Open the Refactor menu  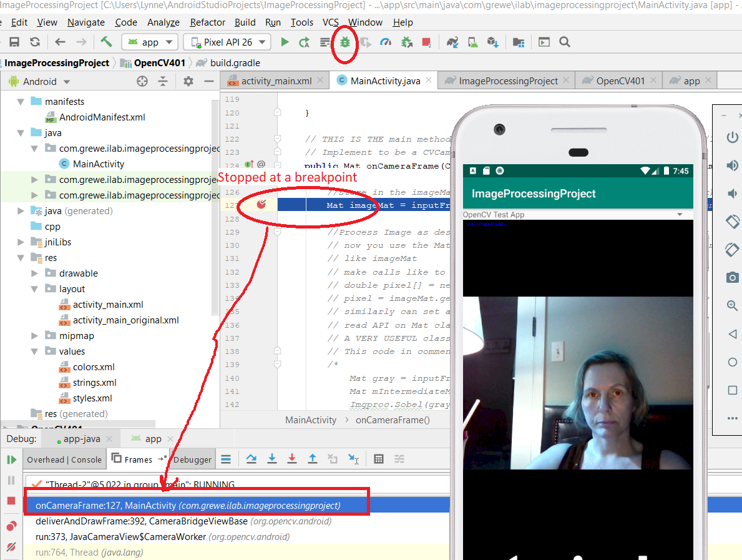point(207,22)
